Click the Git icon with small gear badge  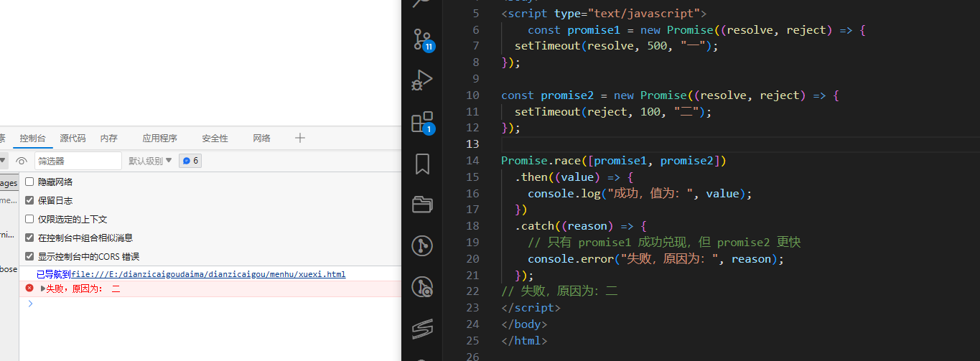click(422, 288)
